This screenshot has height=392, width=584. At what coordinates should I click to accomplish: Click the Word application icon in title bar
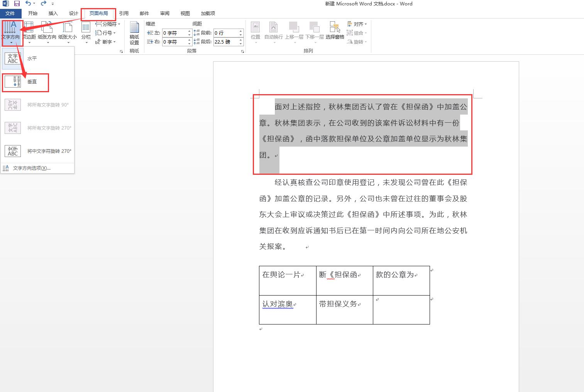[6, 3]
